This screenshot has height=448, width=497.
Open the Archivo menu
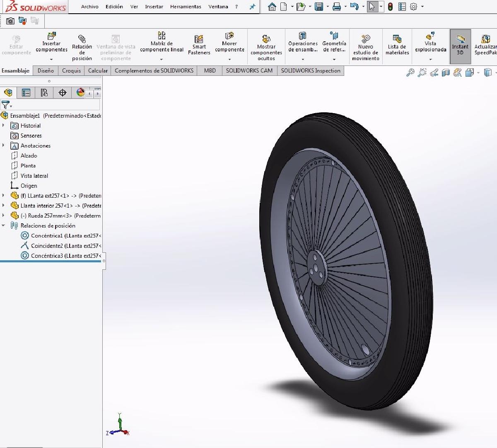click(x=90, y=7)
